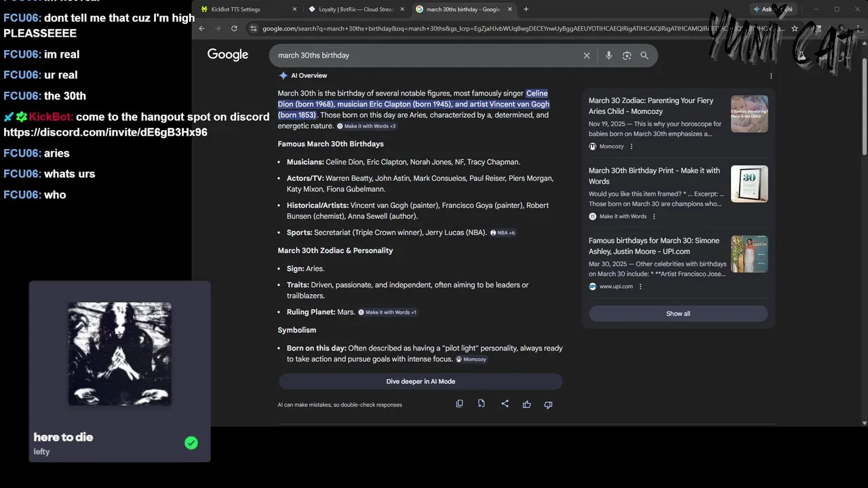Open March 30th Birthday Print article
The height and width of the screenshot is (488, 868).
click(654, 176)
